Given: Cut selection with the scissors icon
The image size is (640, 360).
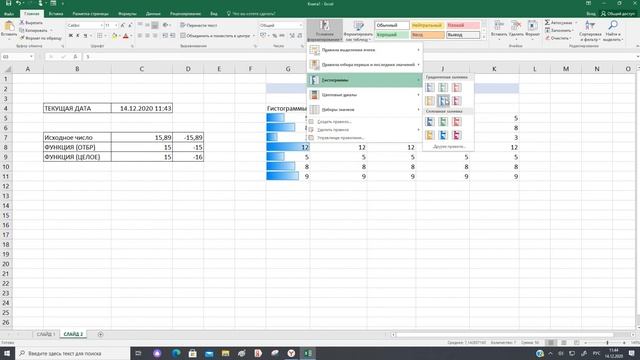Looking at the screenshot, I should click(x=22, y=23).
